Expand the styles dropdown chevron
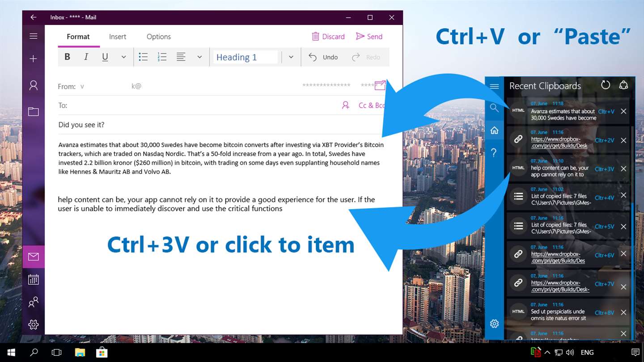644x362 pixels. tap(291, 57)
